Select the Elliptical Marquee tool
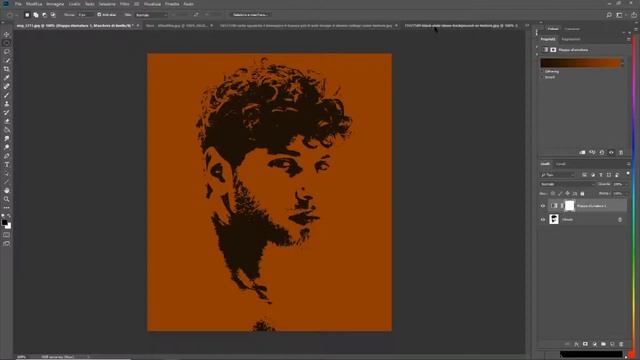 point(7,43)
